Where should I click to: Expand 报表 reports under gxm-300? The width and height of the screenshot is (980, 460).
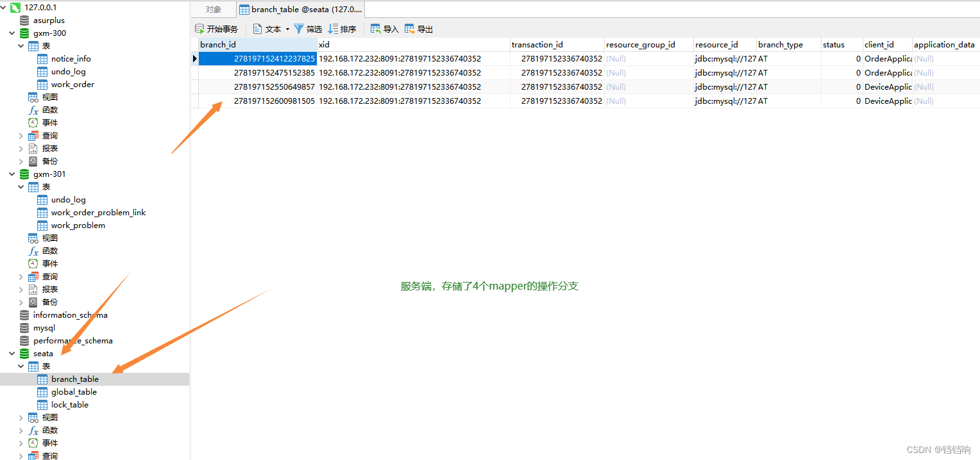coord(21,149)
